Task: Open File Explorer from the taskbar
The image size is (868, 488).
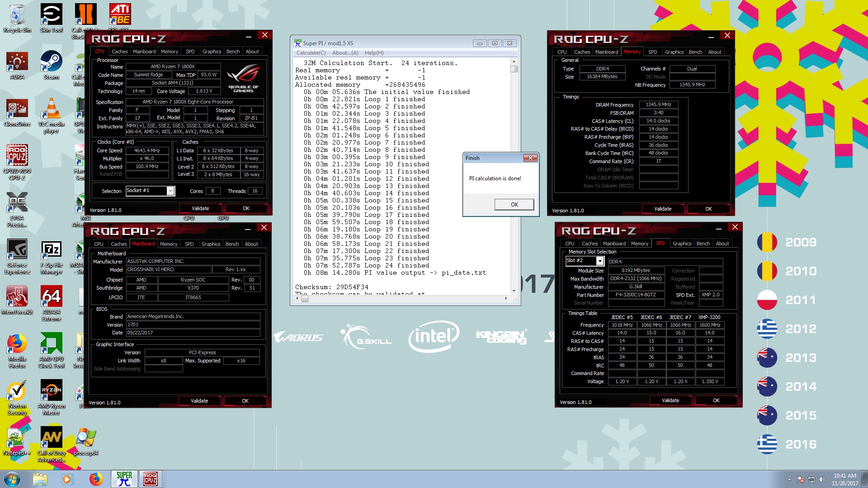Action: (40, 479)
